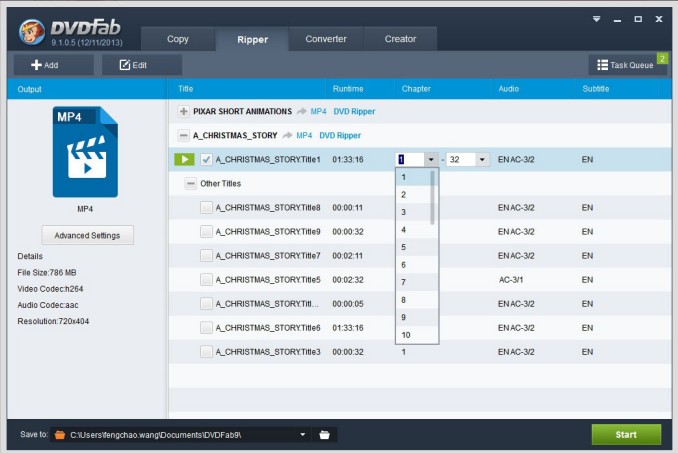Click the Title column header
The height and width of the screenshot is (453, 678).
click(x=185, y=89)
